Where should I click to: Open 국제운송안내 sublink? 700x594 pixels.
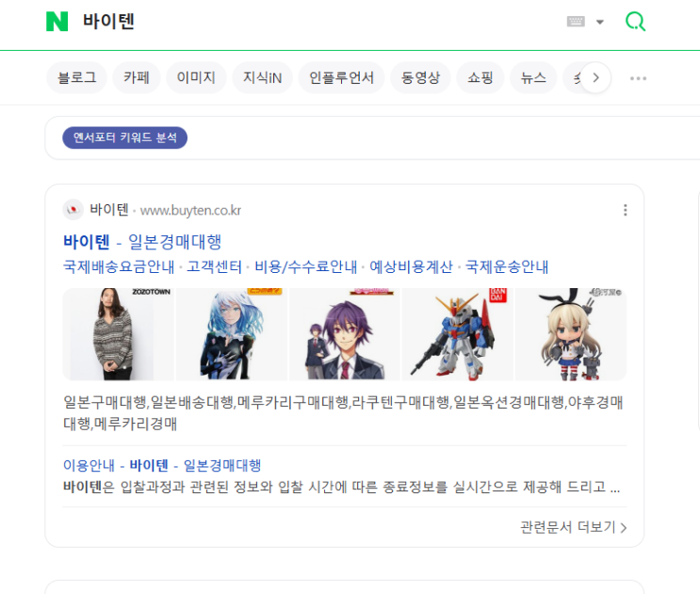507,266
